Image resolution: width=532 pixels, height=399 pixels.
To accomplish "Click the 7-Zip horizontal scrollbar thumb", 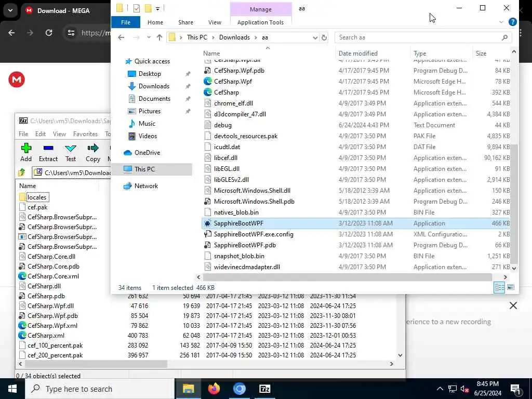I will (96, 364).
